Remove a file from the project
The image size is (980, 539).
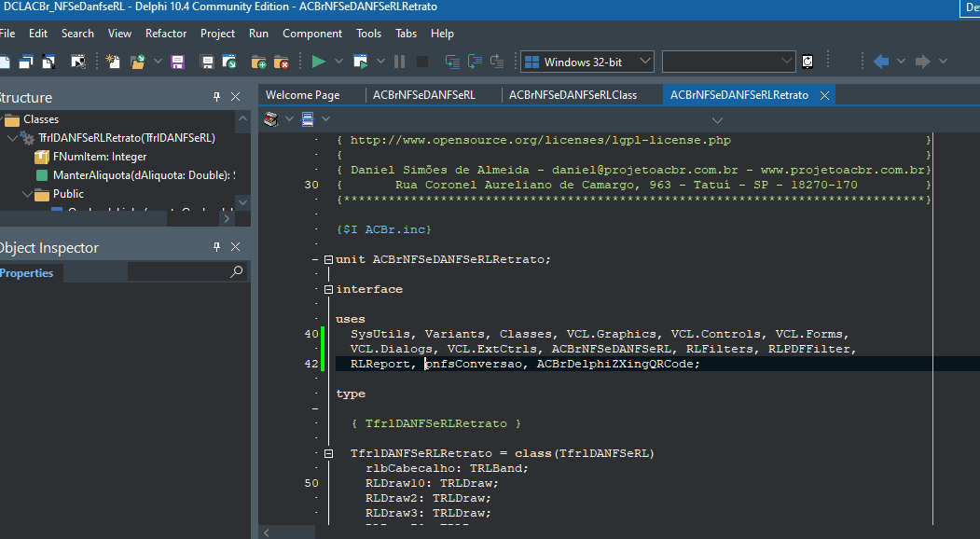tap(282, 62)
